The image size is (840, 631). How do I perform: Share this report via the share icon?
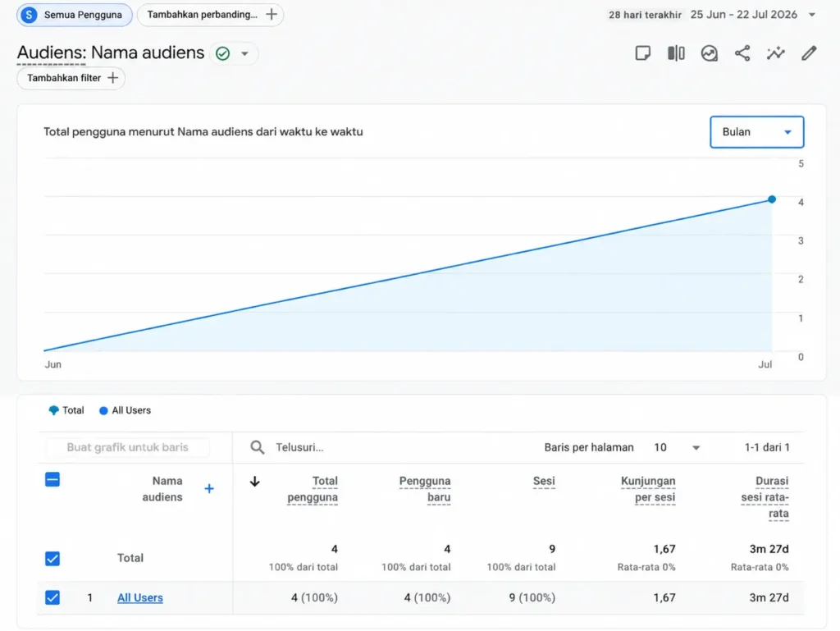[x=742, y=53]
